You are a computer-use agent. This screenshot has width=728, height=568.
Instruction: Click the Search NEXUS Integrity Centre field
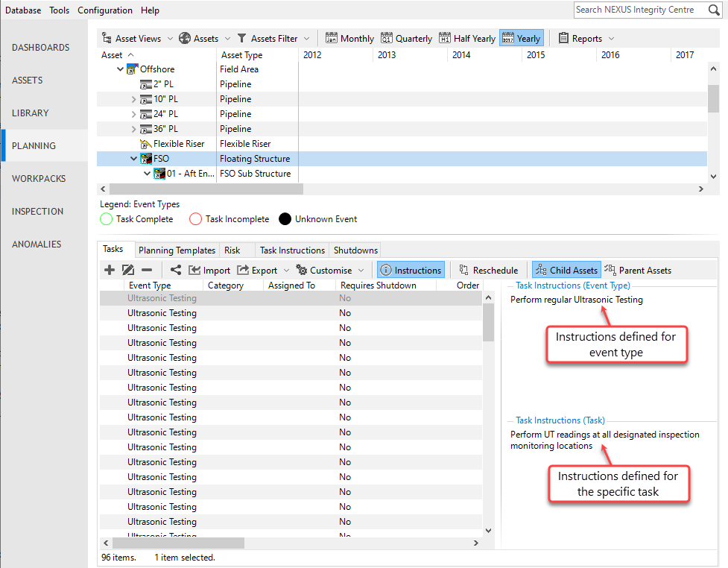pyautogui.click(x=641, y=10)
